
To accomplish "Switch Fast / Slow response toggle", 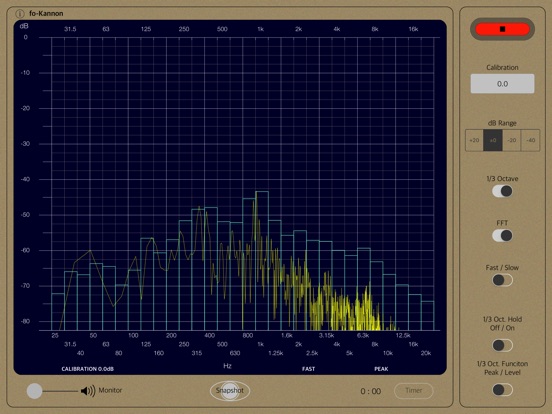I will point(502,280).
